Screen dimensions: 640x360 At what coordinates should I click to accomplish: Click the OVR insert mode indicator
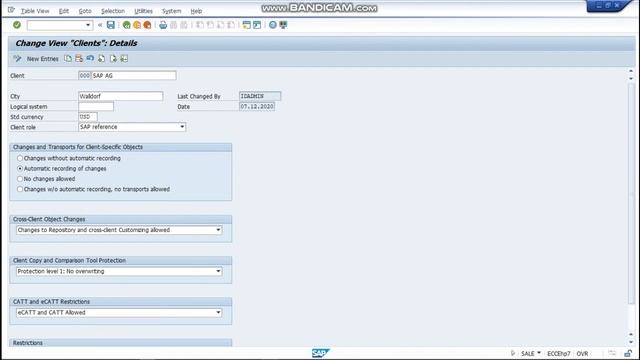[582, 353]
